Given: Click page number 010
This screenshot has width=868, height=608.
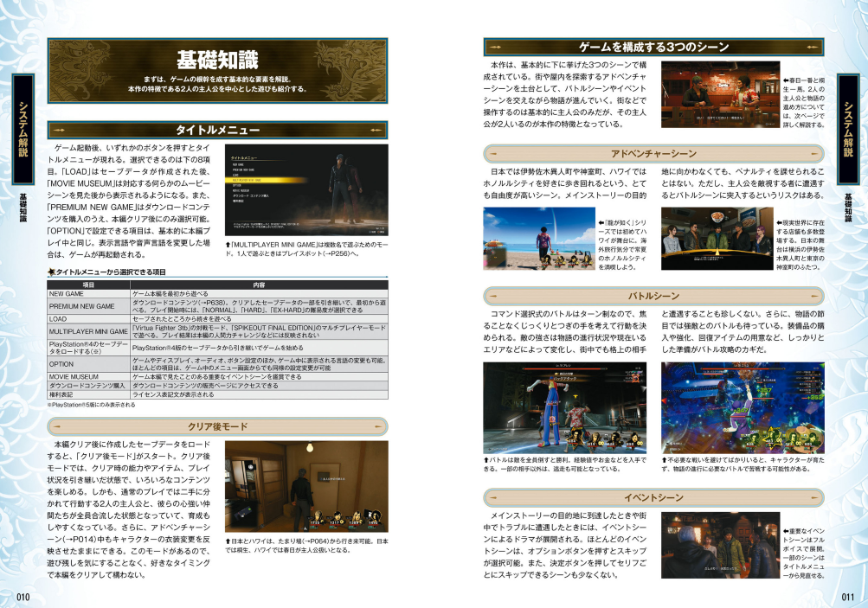Looking at the screenshot, I should 23,597.
